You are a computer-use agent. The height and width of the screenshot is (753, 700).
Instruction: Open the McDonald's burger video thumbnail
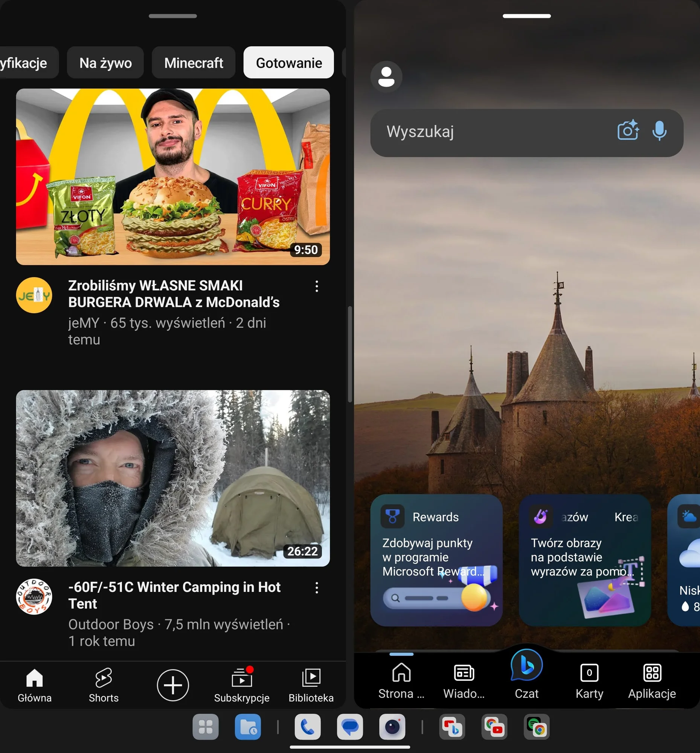coord(173,177)
